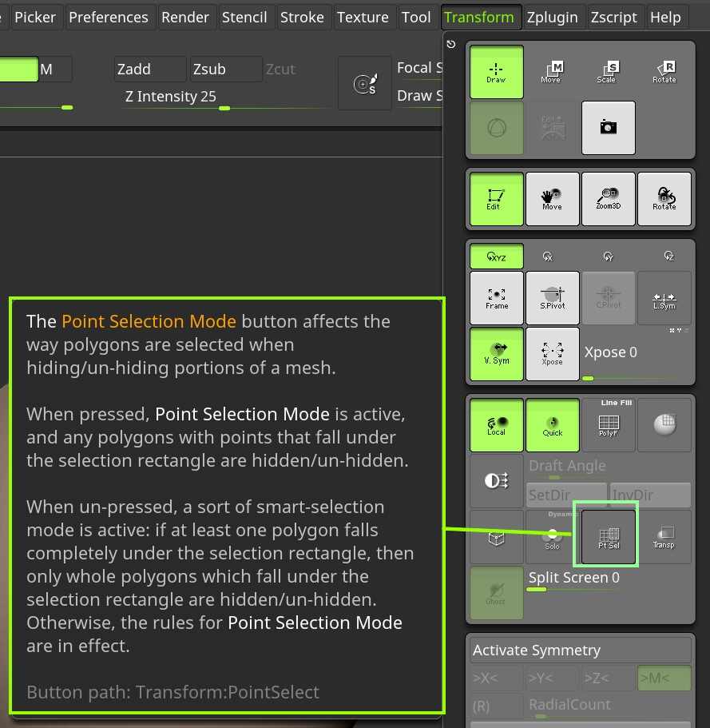Viewport: 710px width, 728px height.
Task: Select Y-axis rotation mode icon
Action: (x=608, y=257)
